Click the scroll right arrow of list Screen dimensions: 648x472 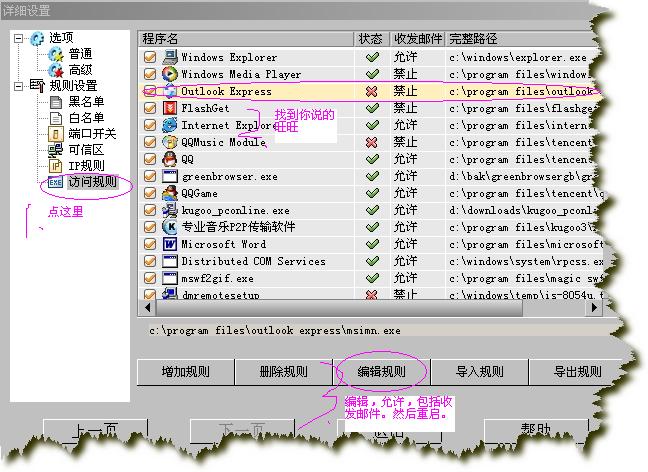(594, 308)
